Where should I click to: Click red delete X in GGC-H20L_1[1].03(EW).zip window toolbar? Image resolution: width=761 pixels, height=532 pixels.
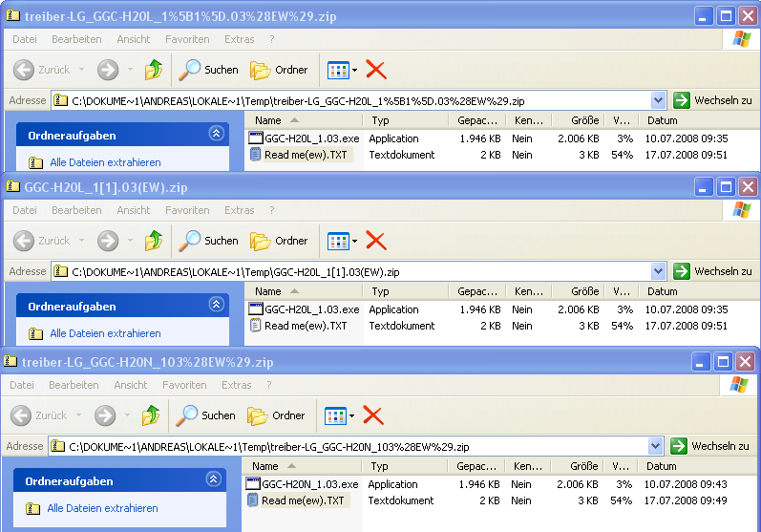(x=376, y=241)
